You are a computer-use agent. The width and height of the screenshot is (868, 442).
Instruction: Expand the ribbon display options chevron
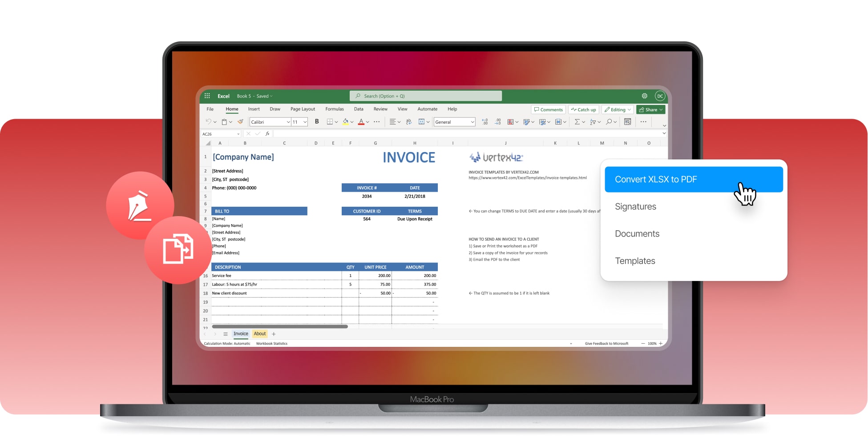664,125
